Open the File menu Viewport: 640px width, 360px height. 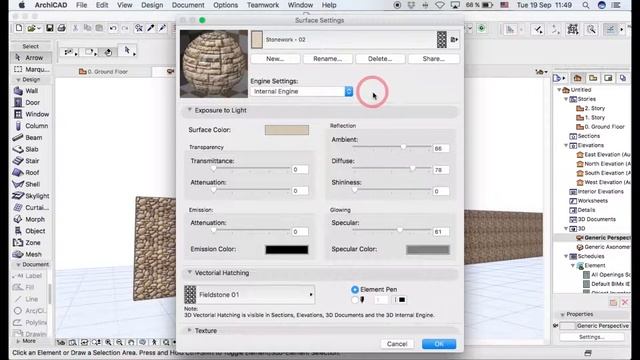tap(82, 5)
